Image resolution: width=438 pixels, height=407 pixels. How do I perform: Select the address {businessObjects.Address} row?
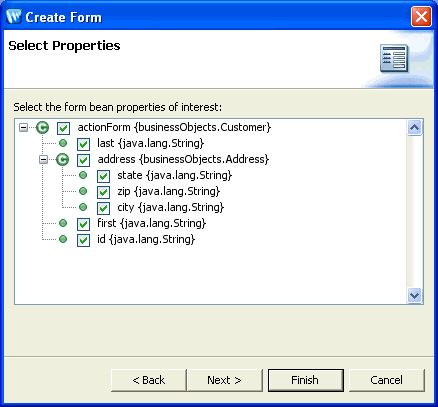[x=183, y=159]
